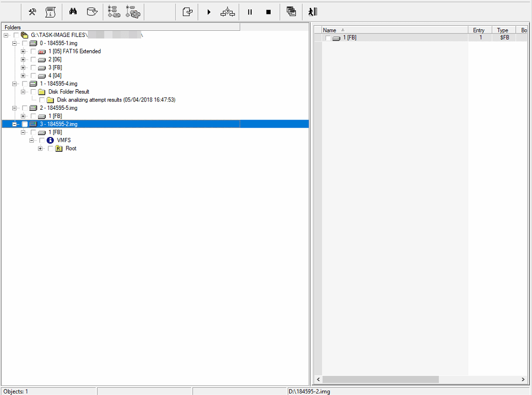This screenshot has height=395, width=532.
Task: Open the cascading windows icon
Action: pyautogui.click(x=291, y=11)
